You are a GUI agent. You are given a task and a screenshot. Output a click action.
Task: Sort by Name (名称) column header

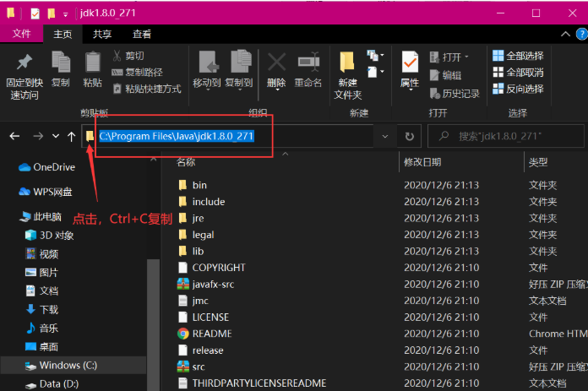tap(186, 162)
